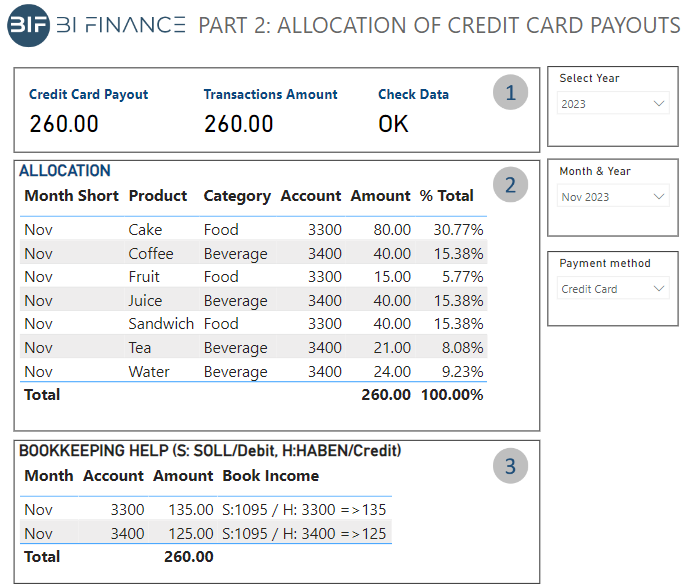Click the BOOKKEEPING HELP section title

tap(210, 451)
